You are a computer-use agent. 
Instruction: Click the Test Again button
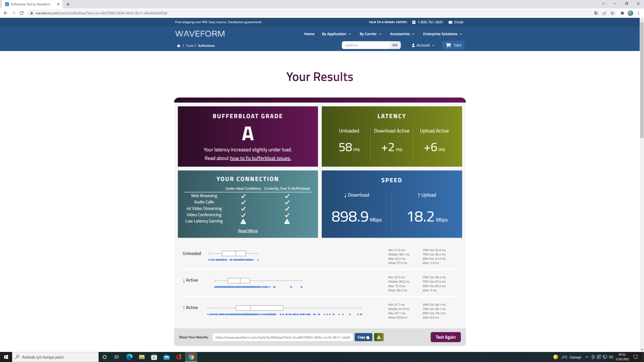(x=445, y=337)
